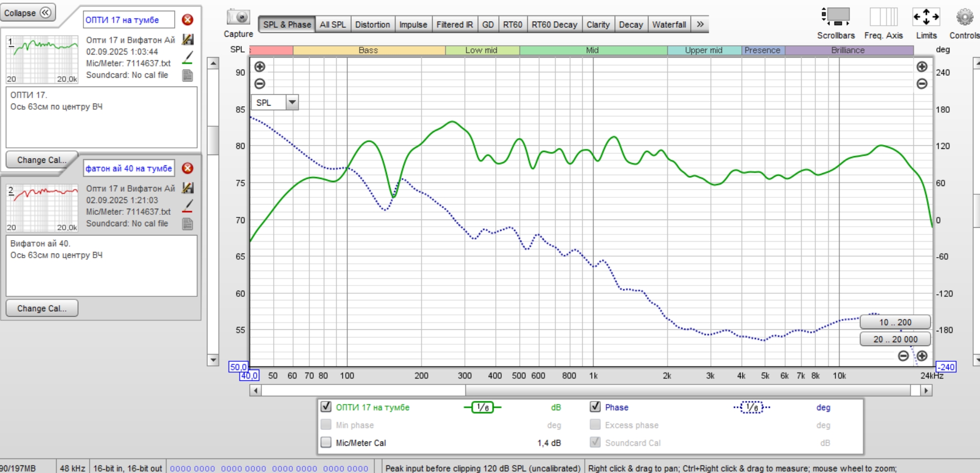Screen dimensions: 980x473
Task: Open IR windows icon for Вифатон ай 40
Action: point(188,188)
